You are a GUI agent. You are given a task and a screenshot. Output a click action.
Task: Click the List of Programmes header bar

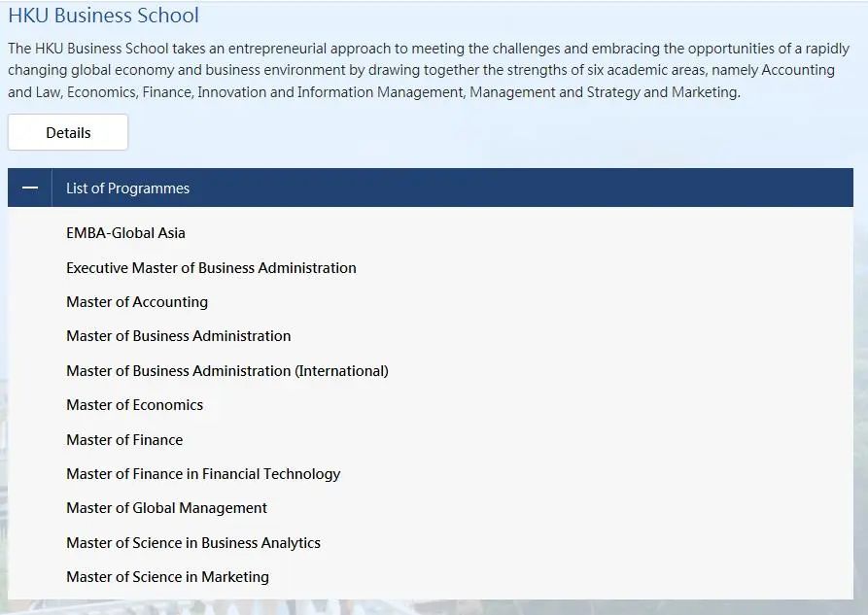pos(431,188)
